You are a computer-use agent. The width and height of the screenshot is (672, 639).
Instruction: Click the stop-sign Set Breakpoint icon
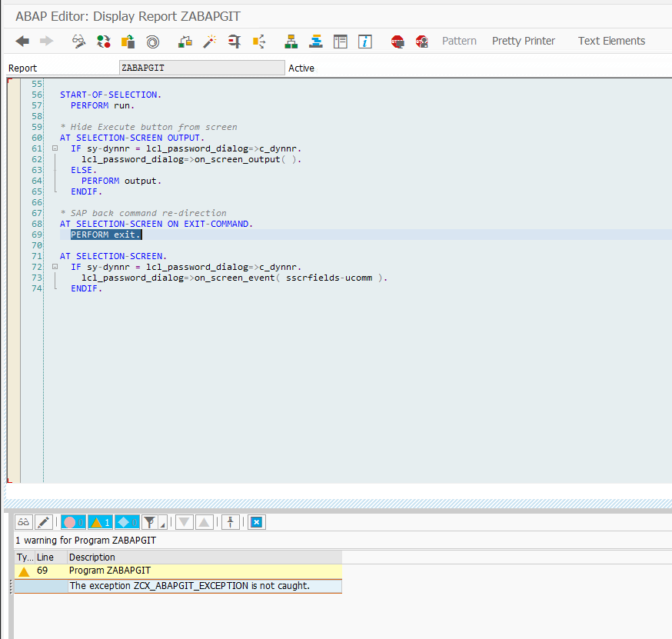(x=398, y=42)
